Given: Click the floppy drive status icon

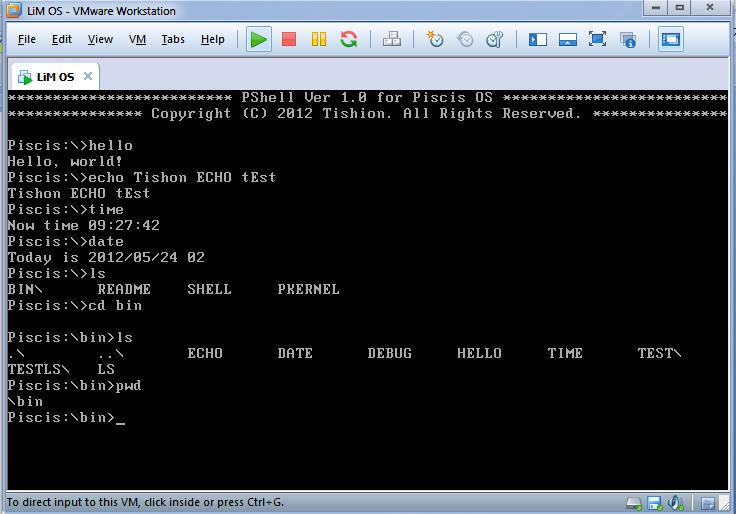Looking at the screenshot, I should [654, 504].
